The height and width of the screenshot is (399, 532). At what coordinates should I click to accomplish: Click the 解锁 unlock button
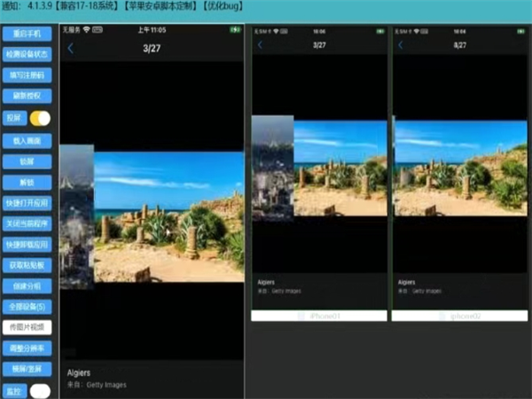pyautogui.click(x=27, y=182)
